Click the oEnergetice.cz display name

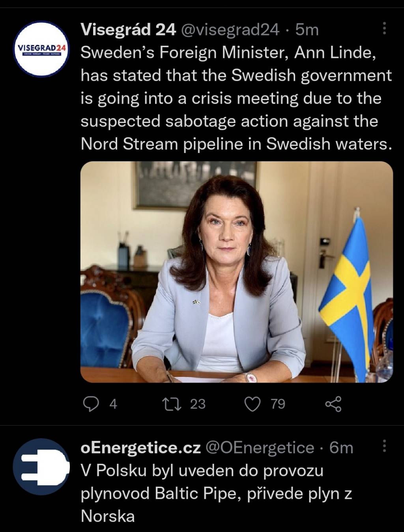pos(141,448)
